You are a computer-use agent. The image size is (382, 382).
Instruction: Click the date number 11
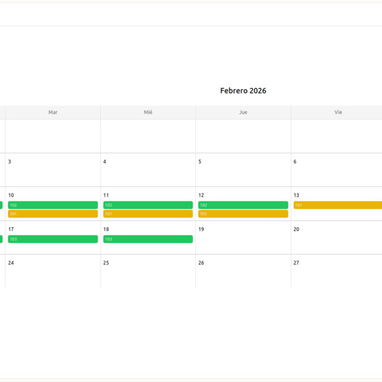click(106, 195)
